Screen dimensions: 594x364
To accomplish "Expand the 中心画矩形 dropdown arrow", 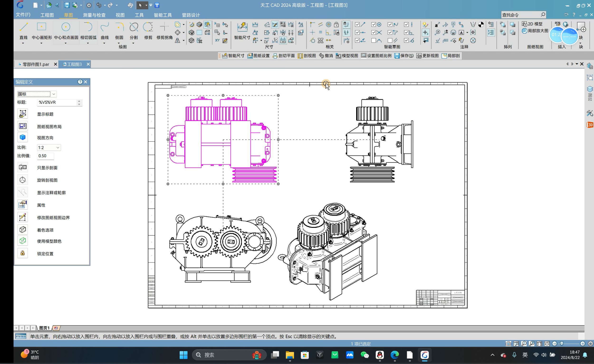I will [x=41, y=43].
